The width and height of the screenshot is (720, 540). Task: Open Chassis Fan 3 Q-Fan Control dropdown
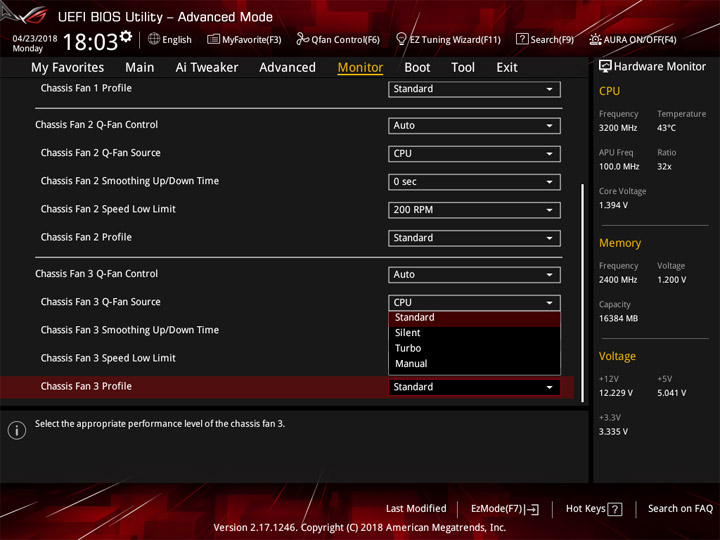pos(474,275)
